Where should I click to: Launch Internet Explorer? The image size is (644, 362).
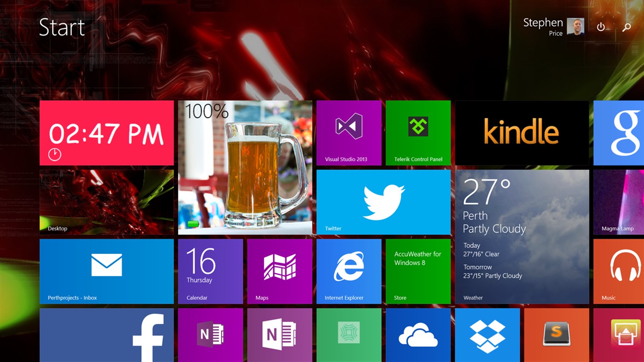(x=348, y=270)
